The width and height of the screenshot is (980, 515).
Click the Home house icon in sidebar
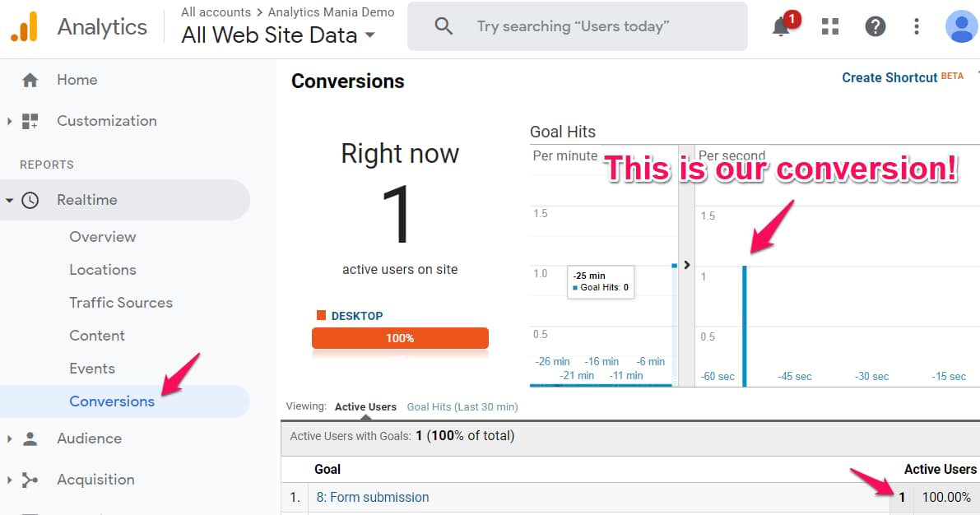pos(30,80)
